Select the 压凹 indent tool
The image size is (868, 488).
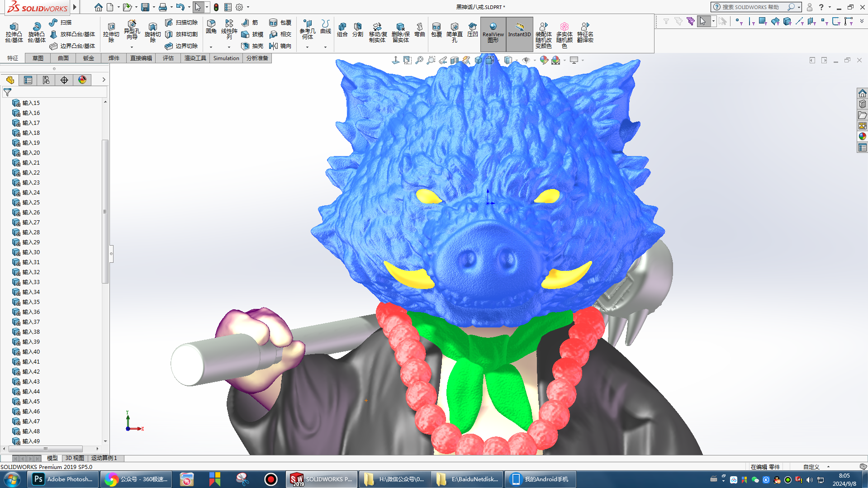tap(472, 30)
